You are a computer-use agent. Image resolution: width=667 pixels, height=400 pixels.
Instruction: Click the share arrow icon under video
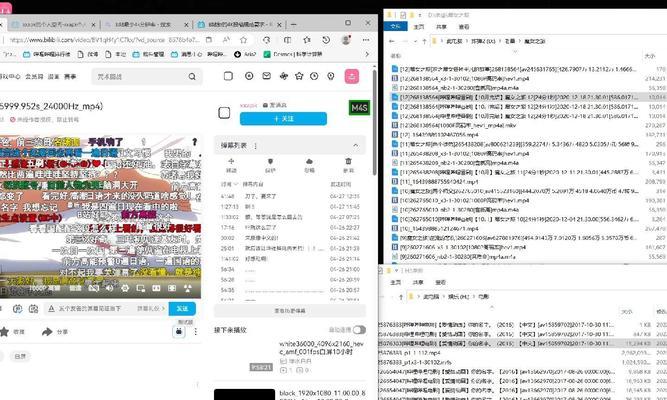[47, 331]
